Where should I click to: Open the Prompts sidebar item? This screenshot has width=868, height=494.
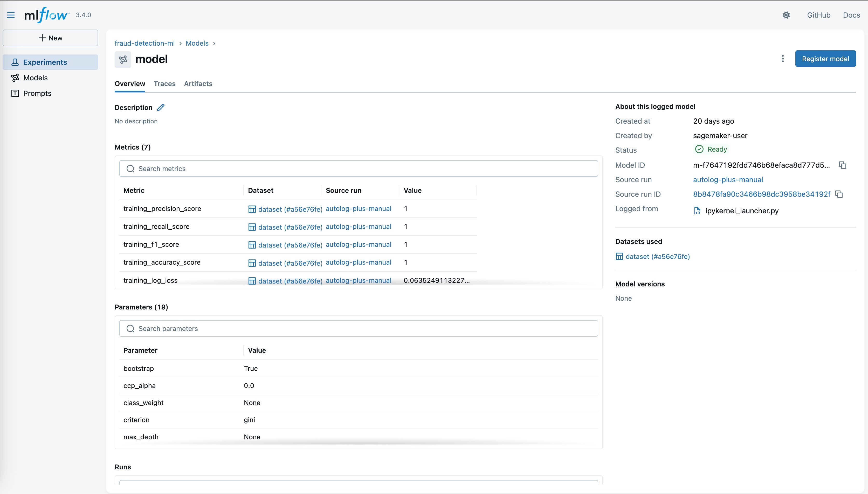37,93
